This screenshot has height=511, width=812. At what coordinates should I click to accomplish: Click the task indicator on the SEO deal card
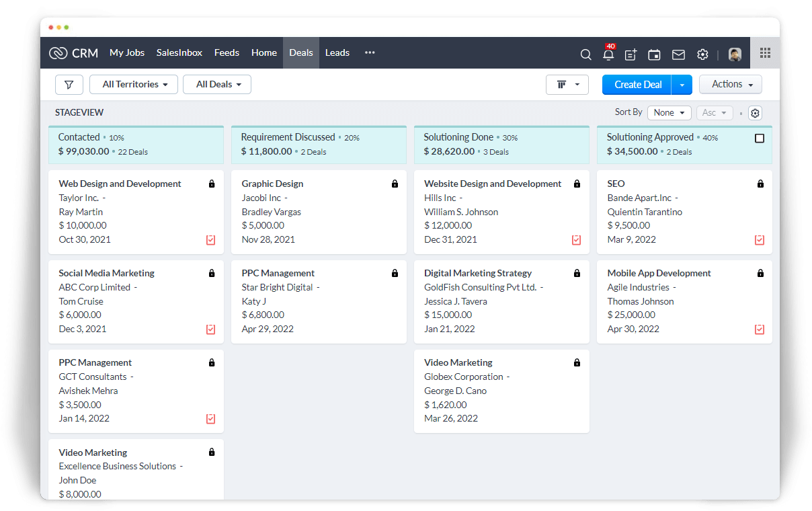click(760, 239)
